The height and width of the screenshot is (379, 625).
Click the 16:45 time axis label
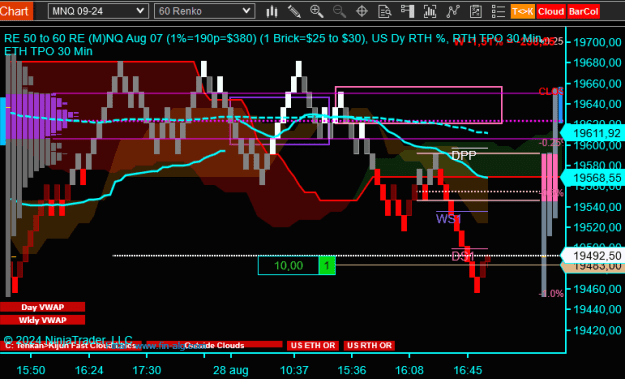tap(468, 370)
